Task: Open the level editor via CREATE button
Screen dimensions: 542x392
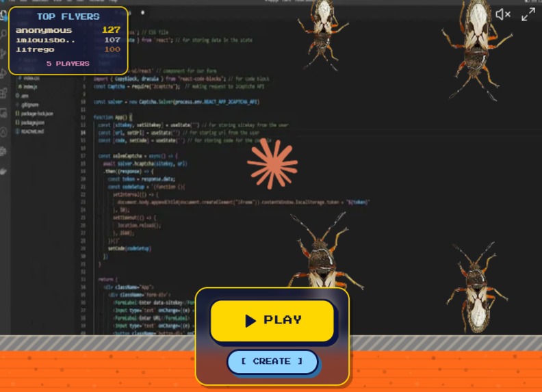Action: point(272,362)
